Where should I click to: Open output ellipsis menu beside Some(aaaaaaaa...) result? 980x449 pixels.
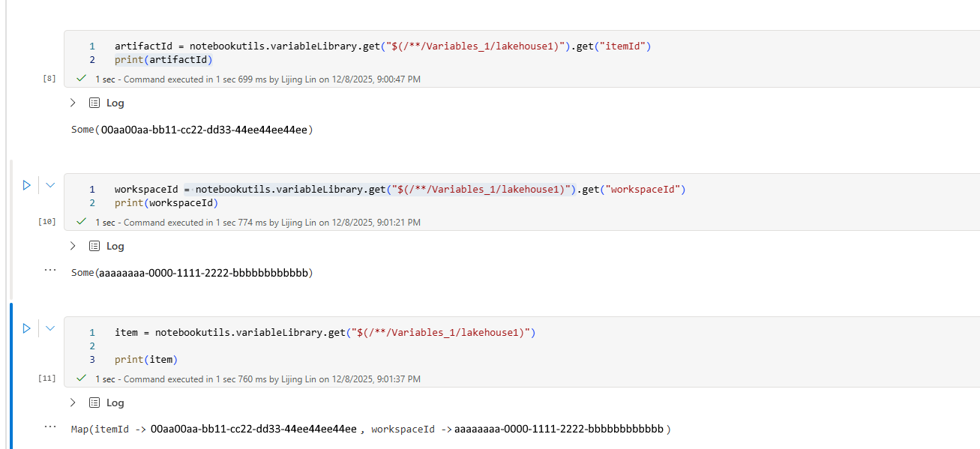(x=50, y=268)
